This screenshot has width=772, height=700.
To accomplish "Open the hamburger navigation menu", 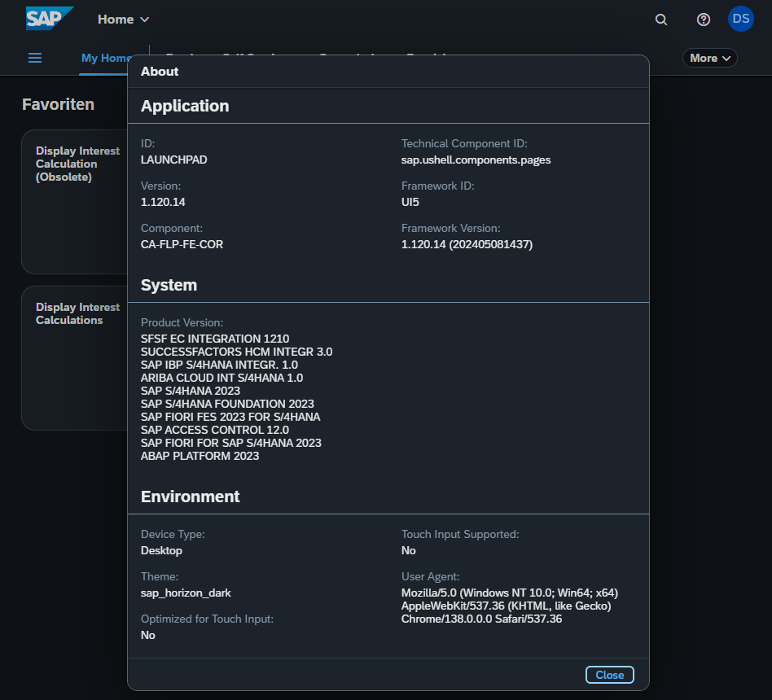I will (x=35, y=58).
